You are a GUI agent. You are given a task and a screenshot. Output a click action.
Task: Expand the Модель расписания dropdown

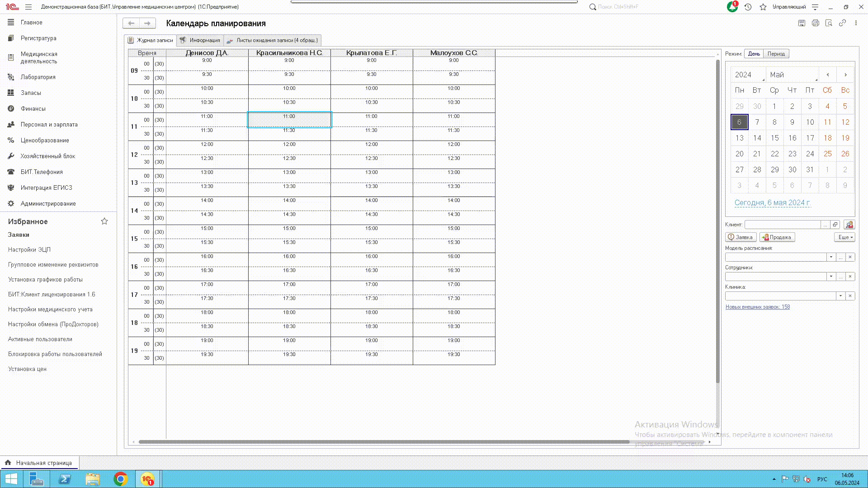(831, 257)
